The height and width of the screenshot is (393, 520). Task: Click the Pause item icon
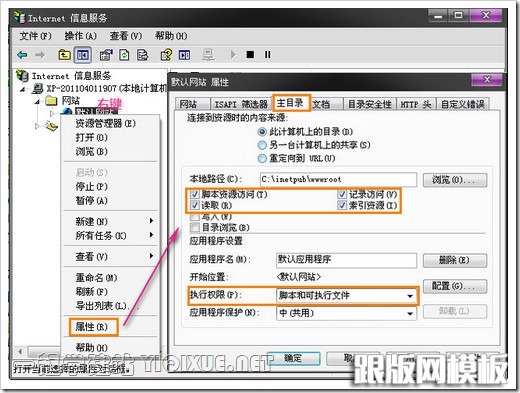coord(268,54)
